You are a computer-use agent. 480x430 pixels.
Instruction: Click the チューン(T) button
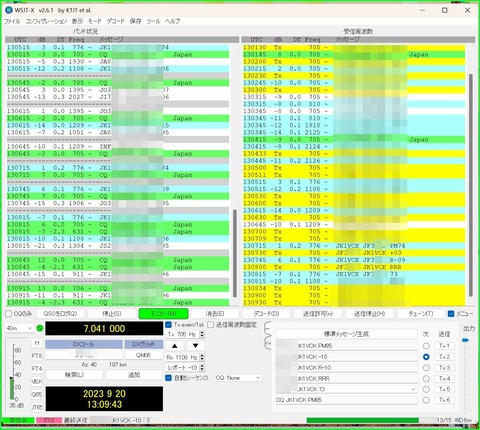point(421,314)
